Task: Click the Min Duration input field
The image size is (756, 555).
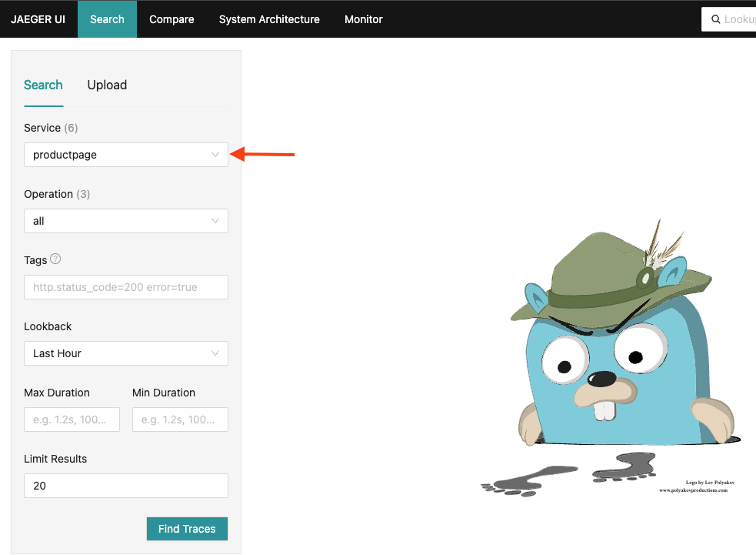Action: click(x=179, y=419)
